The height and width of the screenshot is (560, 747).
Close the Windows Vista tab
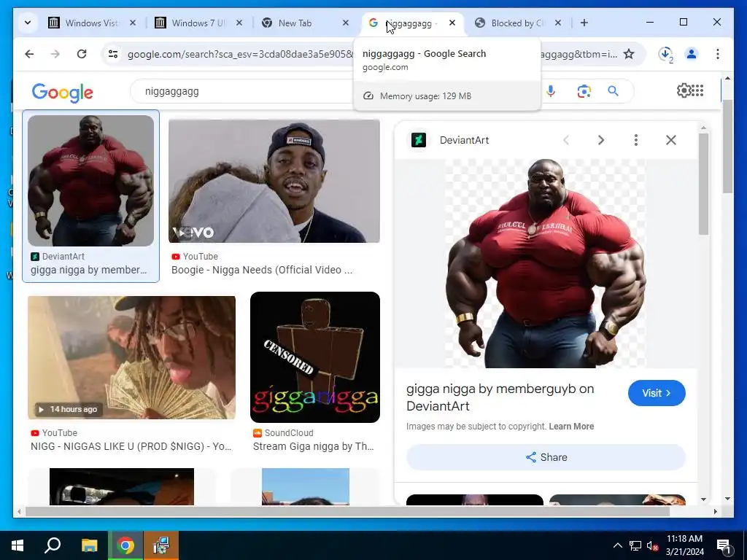(x=133, y=23)
